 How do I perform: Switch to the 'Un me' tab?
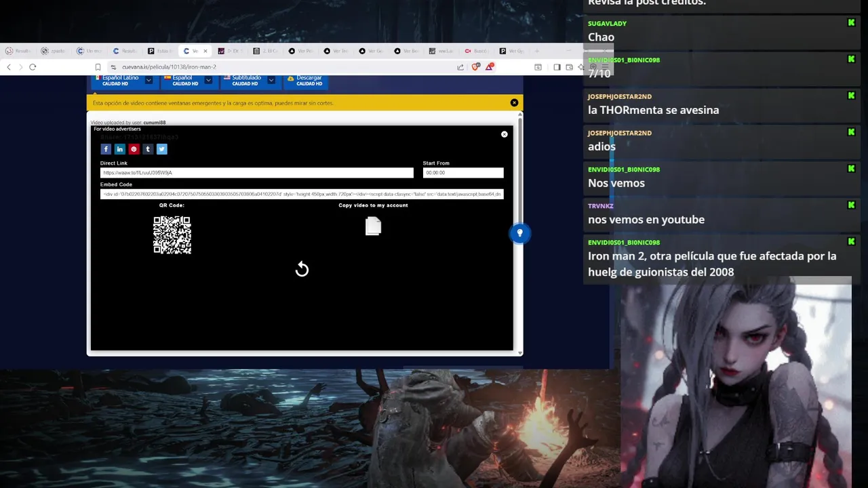pyautogui.click(x=89, y=51)
